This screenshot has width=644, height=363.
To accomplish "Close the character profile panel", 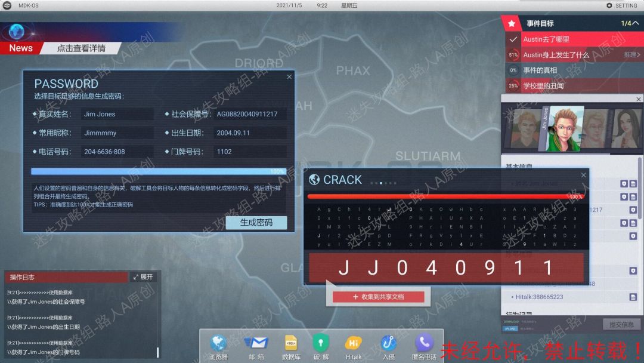I will tap(638, 99).
